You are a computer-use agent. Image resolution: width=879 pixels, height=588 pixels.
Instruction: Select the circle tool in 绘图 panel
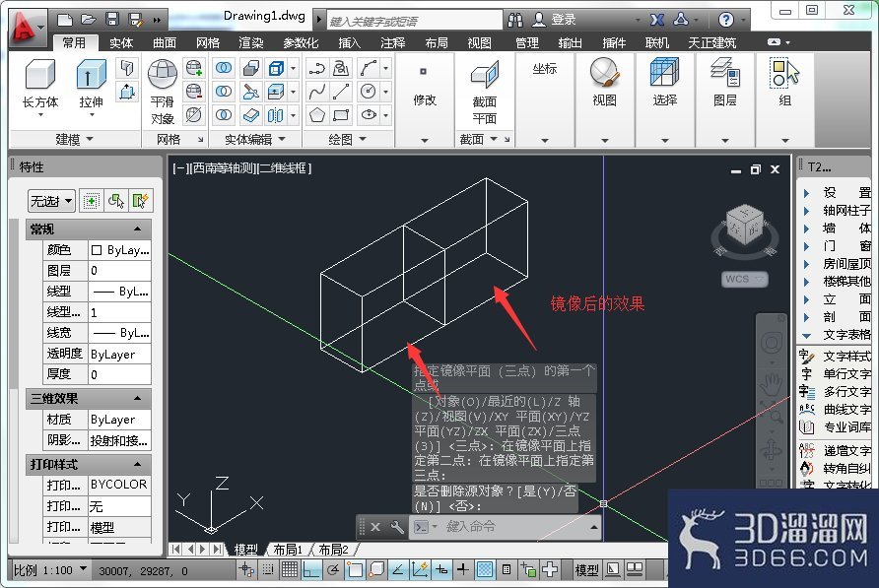[369, 92]
